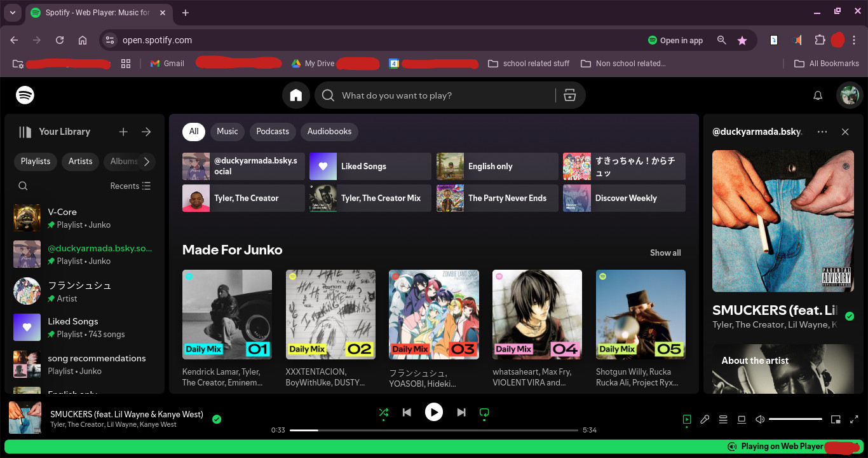This screenshot has height=458, width=868.
Task: Open The Party Never Ends shortcut
Action: [498, 198]
